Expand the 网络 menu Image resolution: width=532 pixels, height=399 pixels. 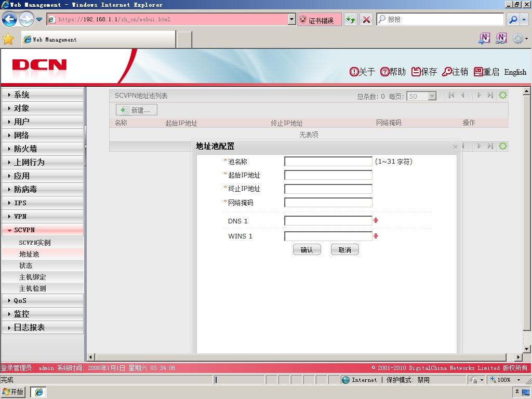click(43, 136)
